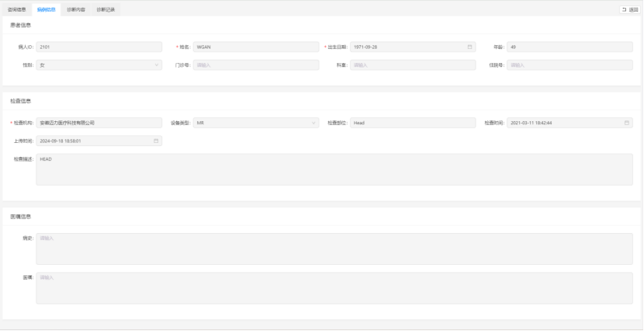Focus the 姓名 field containing WGAN

pyautogui.click(x=255, y=47)
